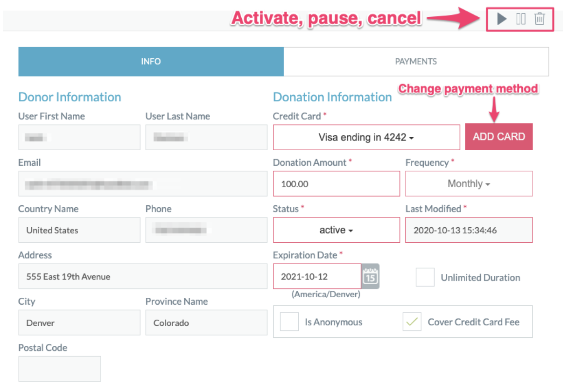Select the Info tab
Image resolution: width=575 pixels, height=392 pixels.
pos(151,62)
